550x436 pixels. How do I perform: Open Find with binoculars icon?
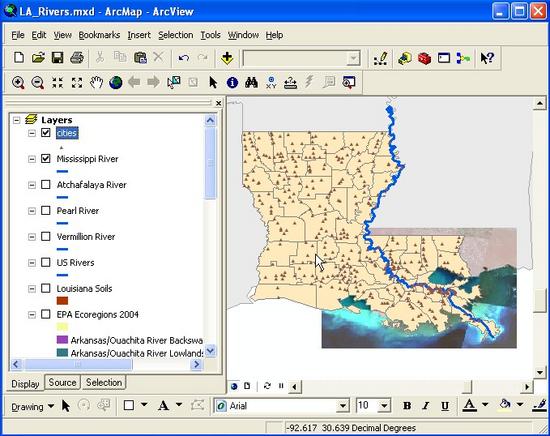[251, 83]
